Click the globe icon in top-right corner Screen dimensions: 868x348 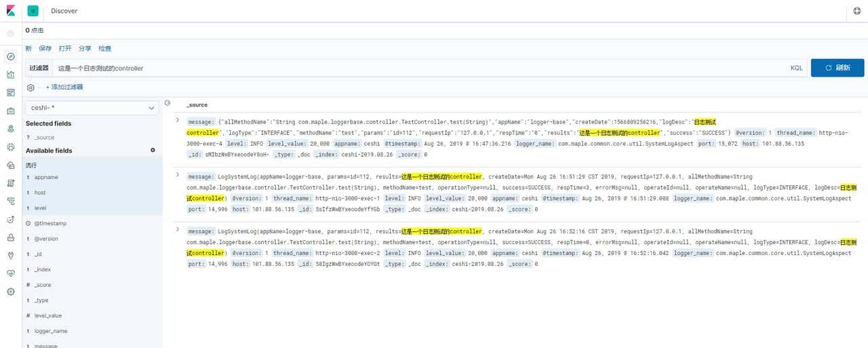coord(856,11)
